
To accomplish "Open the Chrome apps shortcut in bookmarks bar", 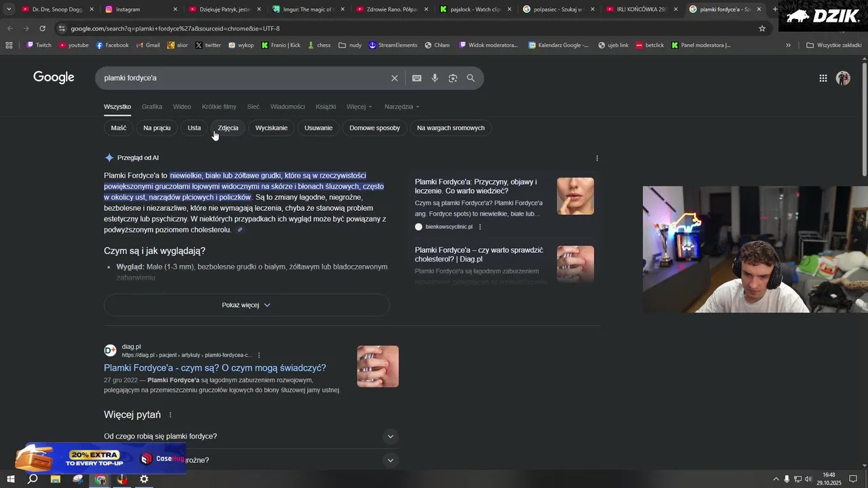I will pos(9,45).
